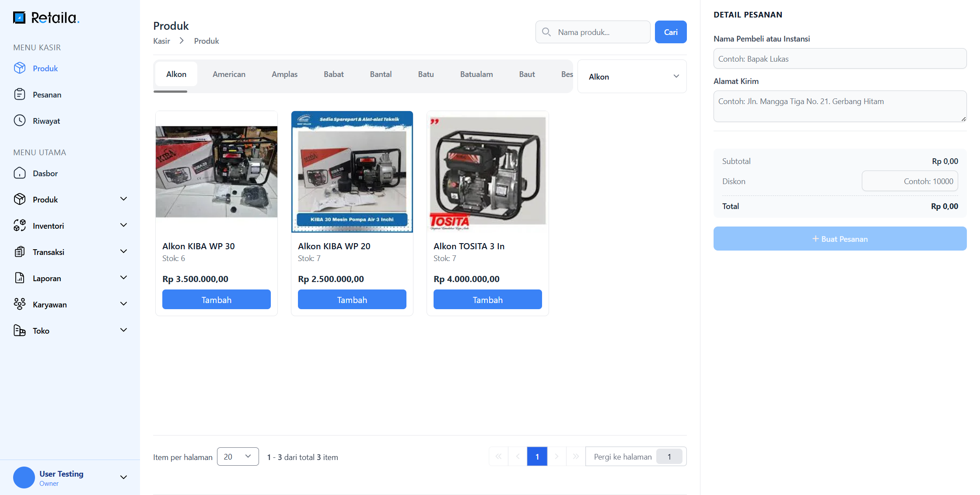Click the Transaksi document icon

20,252
